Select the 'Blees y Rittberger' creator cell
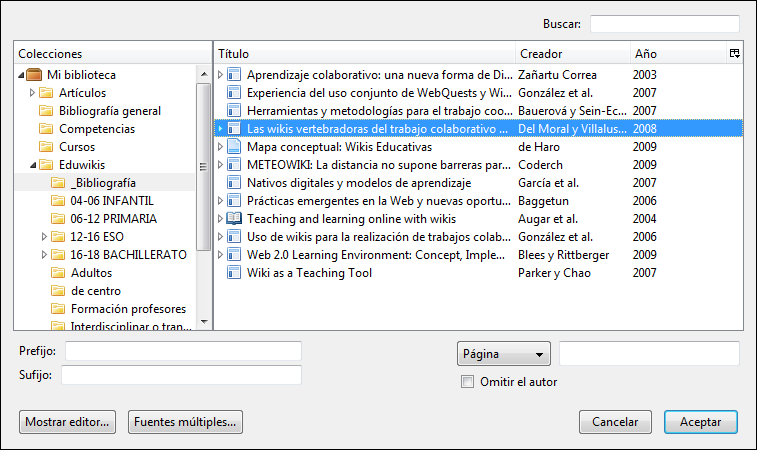The height and width of the screenshot is (450, 757). click(x=563, y=255)
